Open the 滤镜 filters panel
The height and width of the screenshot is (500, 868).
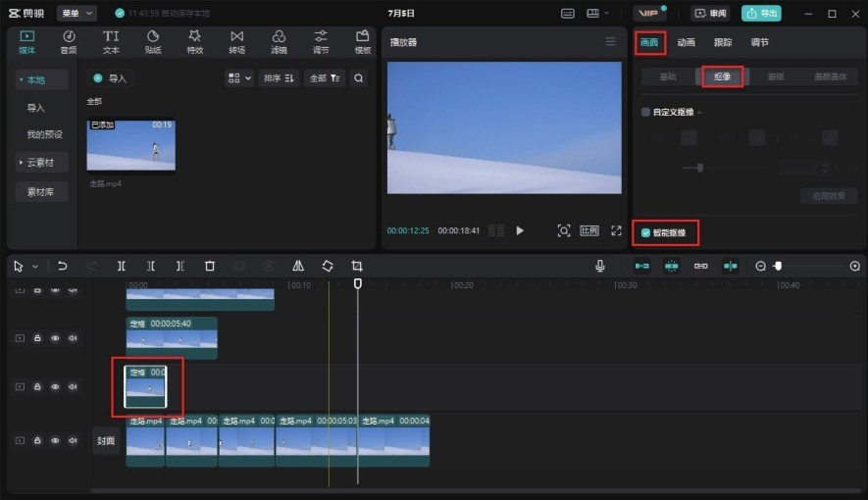click(x=279, y=42)
